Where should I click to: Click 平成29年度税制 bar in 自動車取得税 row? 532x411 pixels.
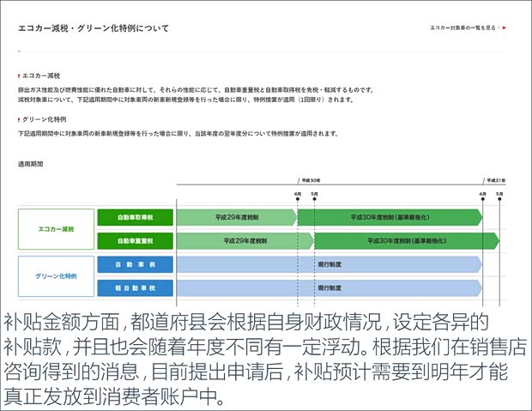point(237,218)
